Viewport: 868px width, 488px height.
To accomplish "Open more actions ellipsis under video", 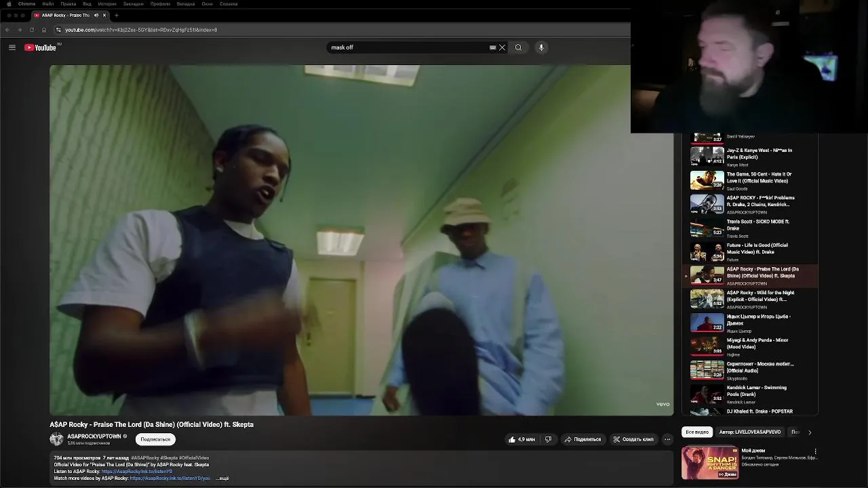I will pos(667,439).
